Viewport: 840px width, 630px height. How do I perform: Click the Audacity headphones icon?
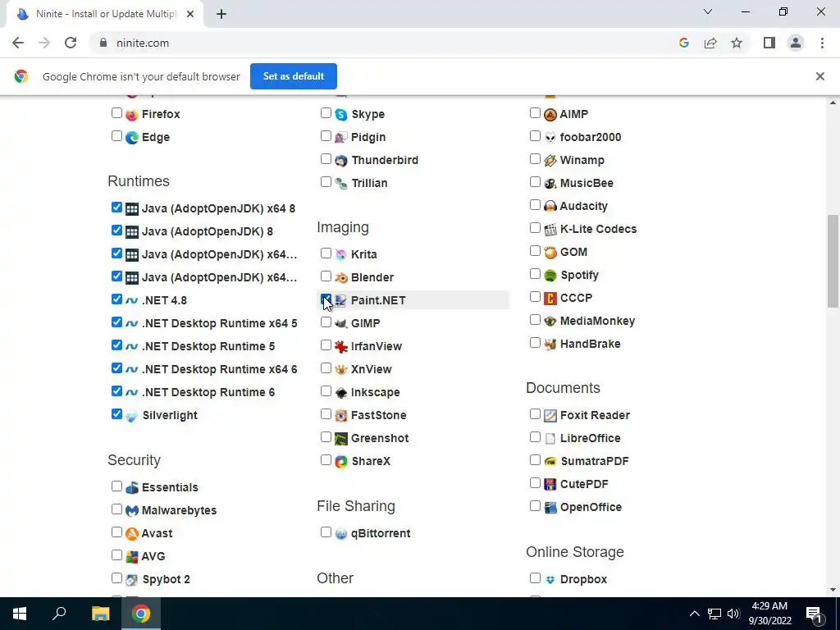[x=550, y=206]
